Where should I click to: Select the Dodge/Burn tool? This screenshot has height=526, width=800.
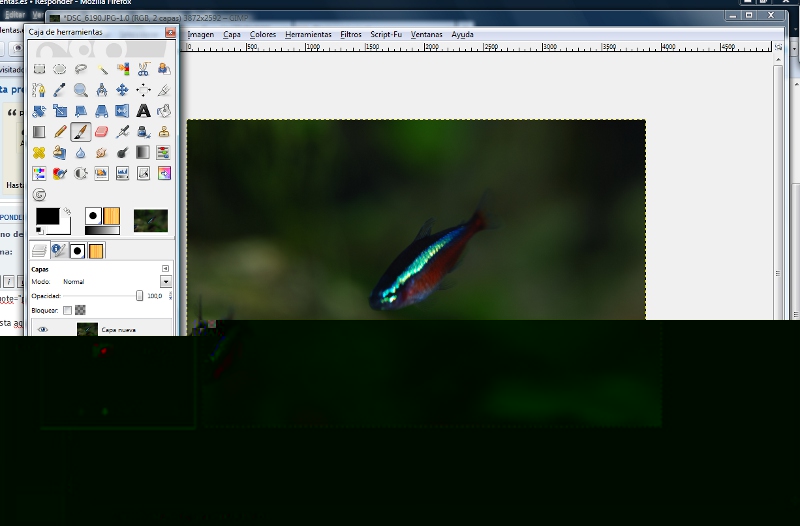point(122,153)
